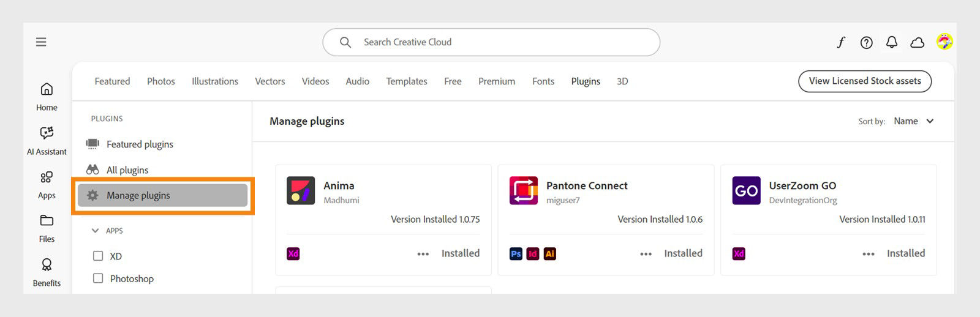Open cloud sync status icon

pyautogui.click(x=917, y=42)
